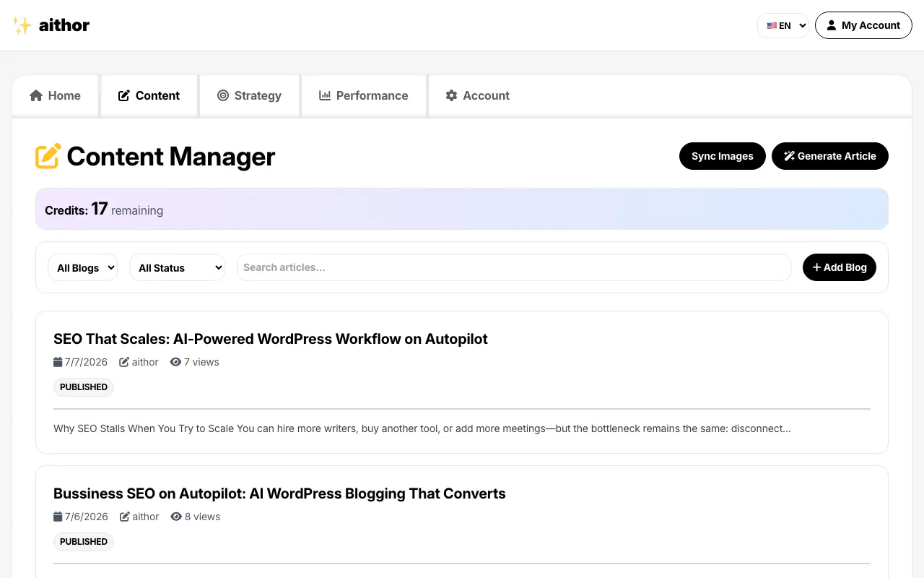The width and height of the screenshot is (924, 578).
Task: Open the My Account button
Action: click(863, 25)
